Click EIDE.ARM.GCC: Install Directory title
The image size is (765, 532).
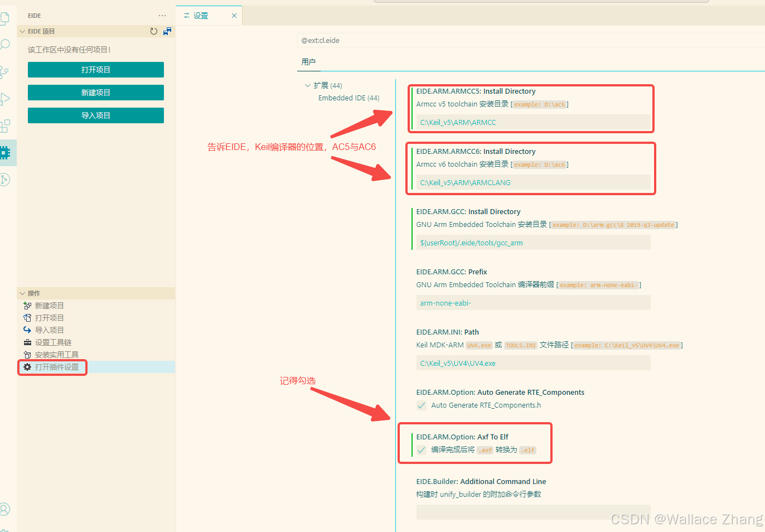coord(468,212)
